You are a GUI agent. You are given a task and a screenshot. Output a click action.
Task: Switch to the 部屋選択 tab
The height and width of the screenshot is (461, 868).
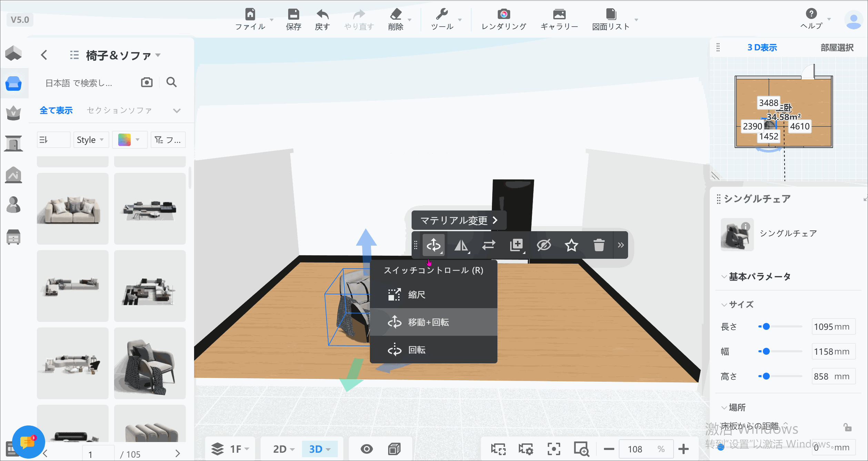837,48
